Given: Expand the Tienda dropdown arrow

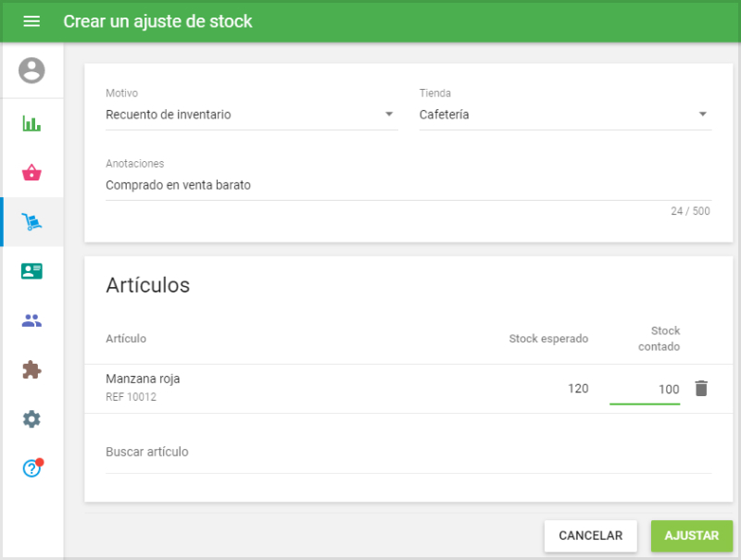Looking at the screenshot, I should tap(702, 115).
